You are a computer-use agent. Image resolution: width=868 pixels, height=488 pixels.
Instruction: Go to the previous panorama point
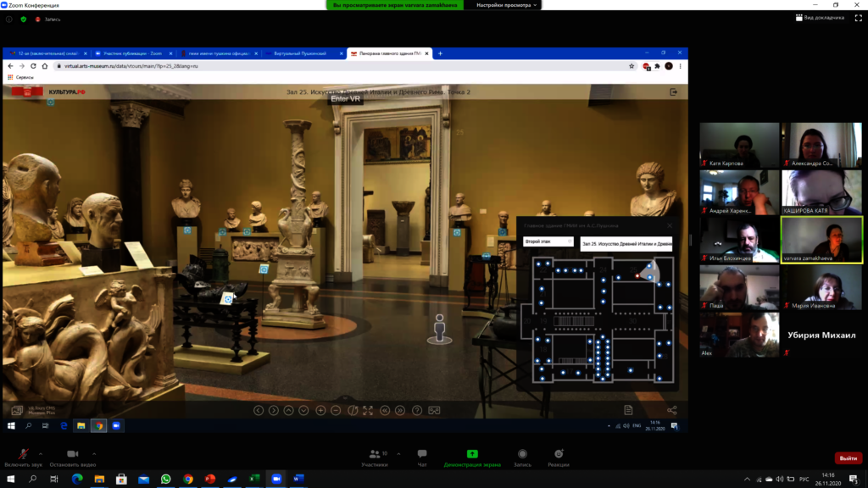[x=385, y=411]
